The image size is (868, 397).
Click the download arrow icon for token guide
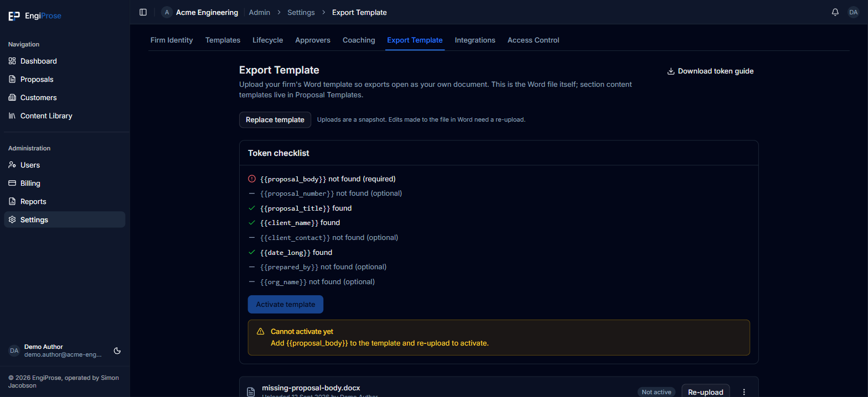tap(671, 71)
